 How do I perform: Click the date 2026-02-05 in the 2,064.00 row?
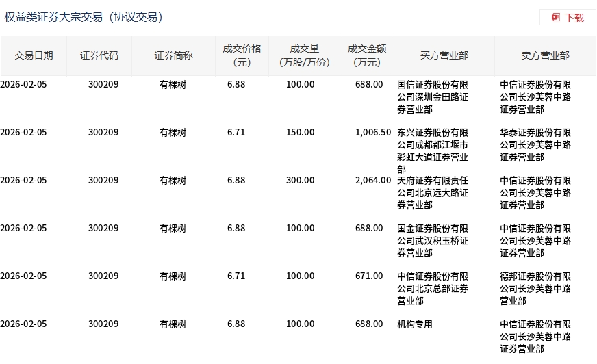tap(23, 180)
